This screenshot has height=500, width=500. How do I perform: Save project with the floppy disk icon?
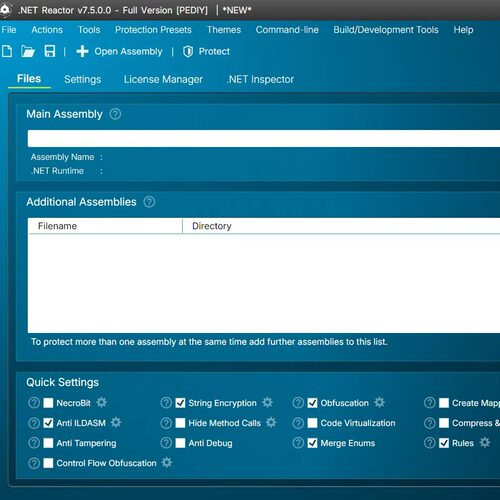click(x=50, y=52)
